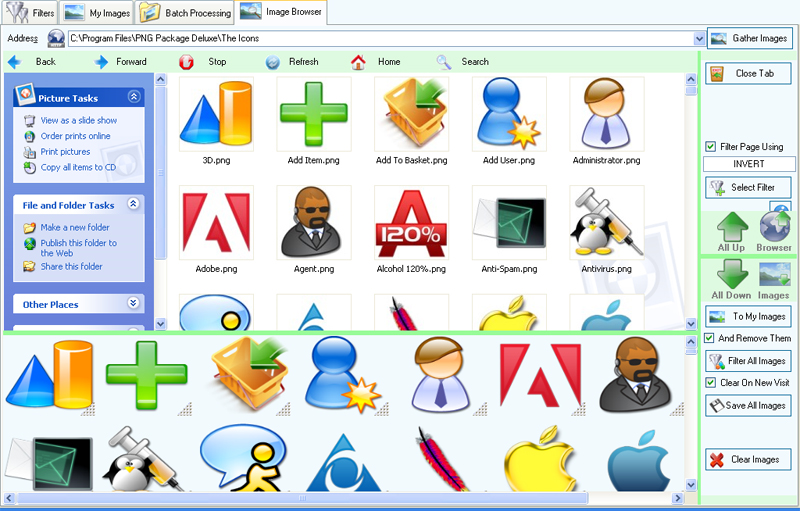This screenshot has height=511, width=800.
Task: Select the Adobe.png thumbnail
Action: tap(216, 223)
